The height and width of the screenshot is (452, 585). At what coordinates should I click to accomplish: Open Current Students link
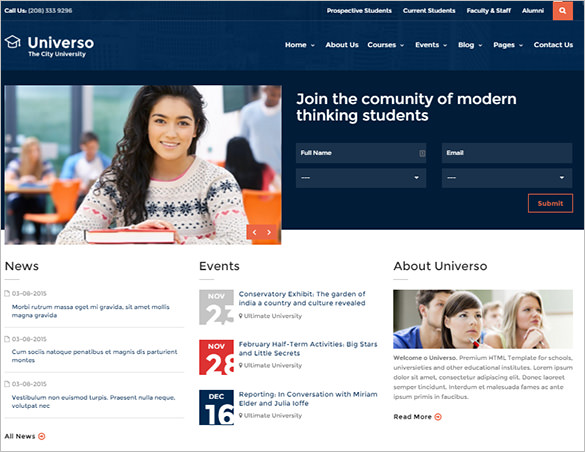click(x=429, y=10)
